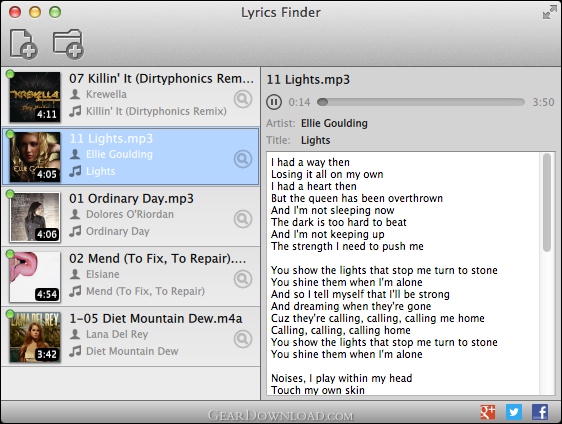562x424 pixels.
Task: Search lyrics for Killin' It track
Action: coord(243,99)
